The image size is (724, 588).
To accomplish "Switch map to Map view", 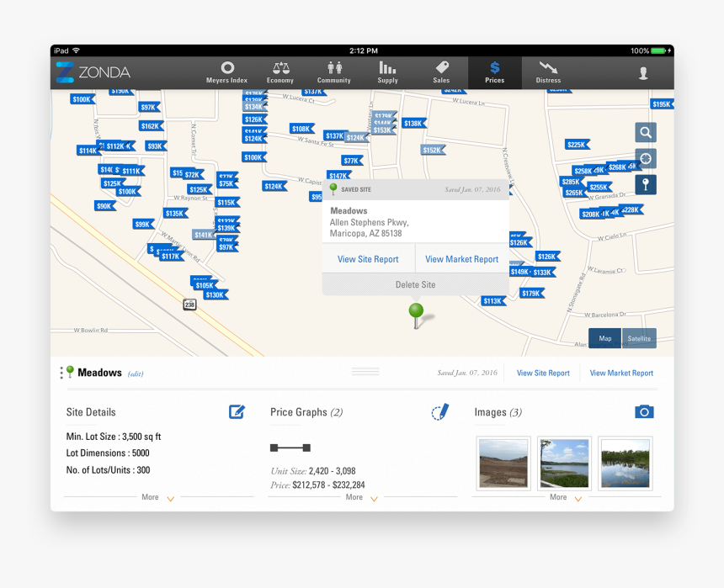I will (604, 338).
